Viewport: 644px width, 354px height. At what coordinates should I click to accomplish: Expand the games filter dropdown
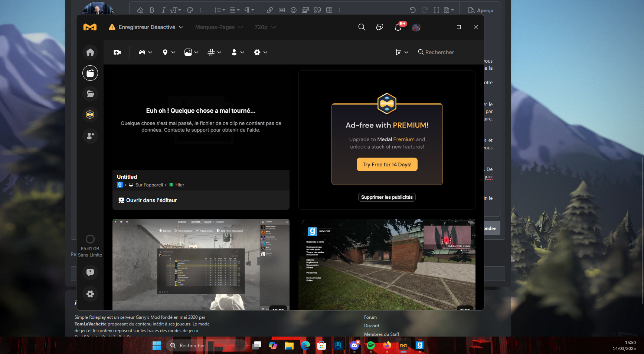pos(146,52)
